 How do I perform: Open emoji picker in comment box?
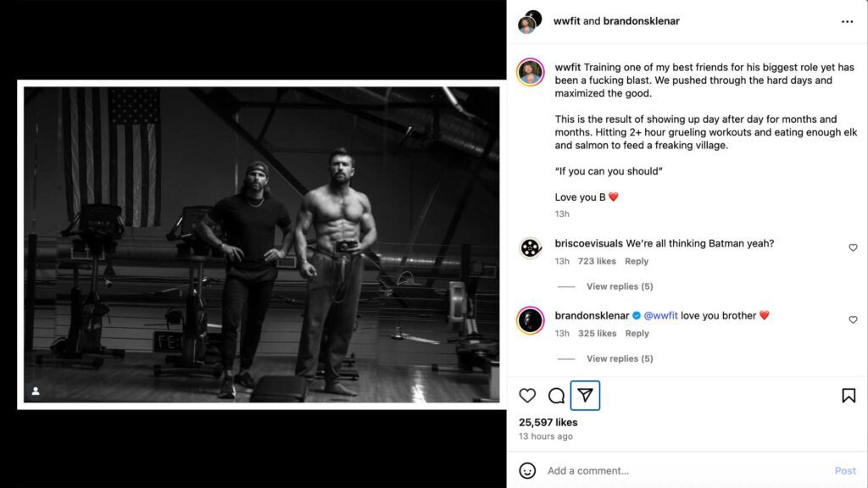tap(527, 470)
